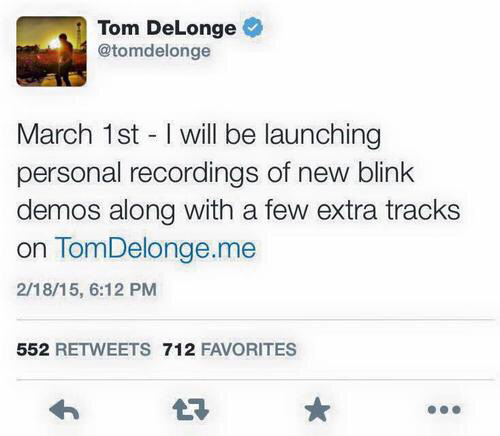Click the number 552 count
The height and width of the screenshot is (436, 500).
[x=33, y=349]
